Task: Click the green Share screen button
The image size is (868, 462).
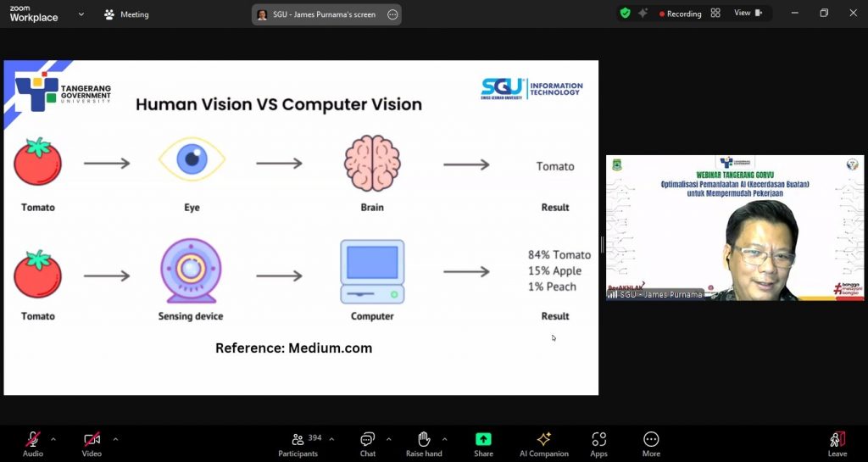Action: (x=483, y=444)
